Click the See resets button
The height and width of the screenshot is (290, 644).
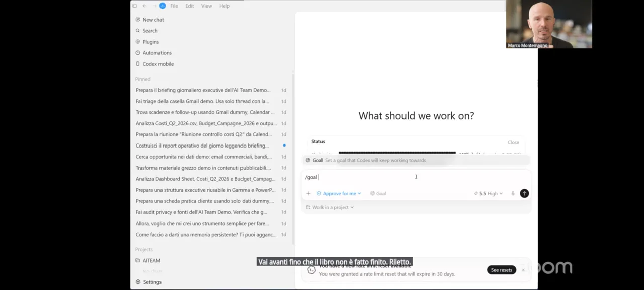pos(501,270)
